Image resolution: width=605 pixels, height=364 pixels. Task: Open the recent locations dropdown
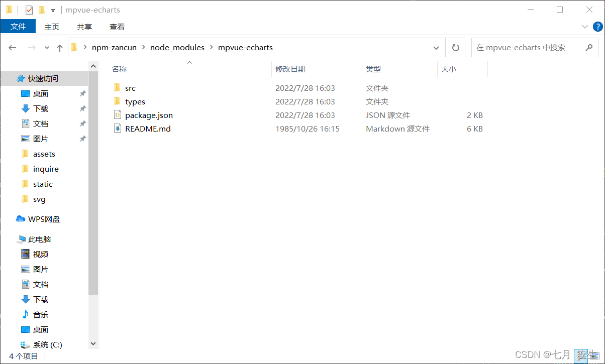click(x=47, y=48)
